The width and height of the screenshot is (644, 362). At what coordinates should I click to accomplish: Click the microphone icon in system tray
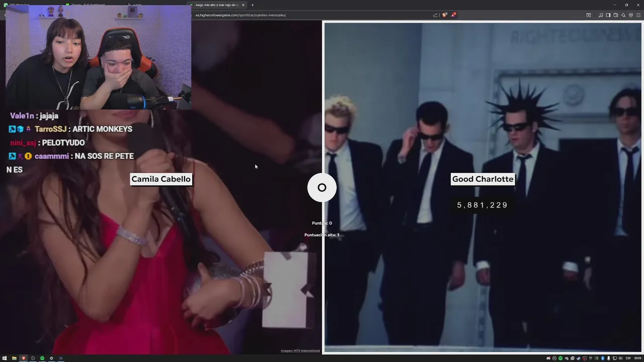pos(608,358)
